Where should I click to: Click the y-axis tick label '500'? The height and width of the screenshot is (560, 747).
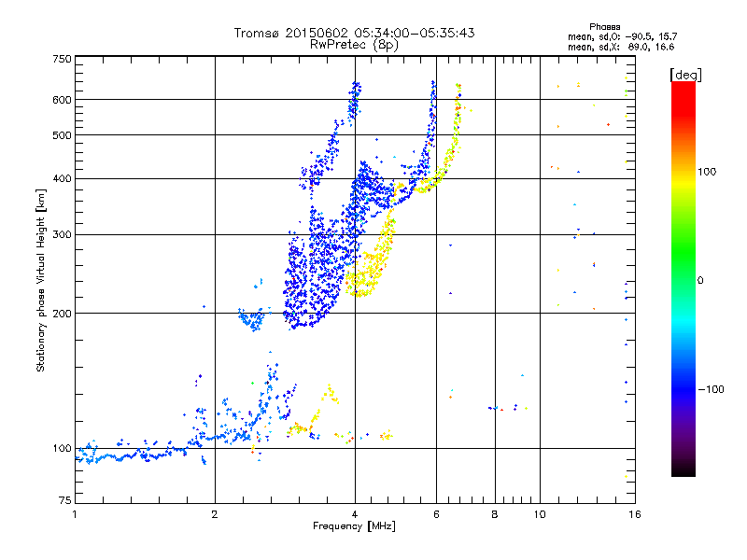point(62,135)
